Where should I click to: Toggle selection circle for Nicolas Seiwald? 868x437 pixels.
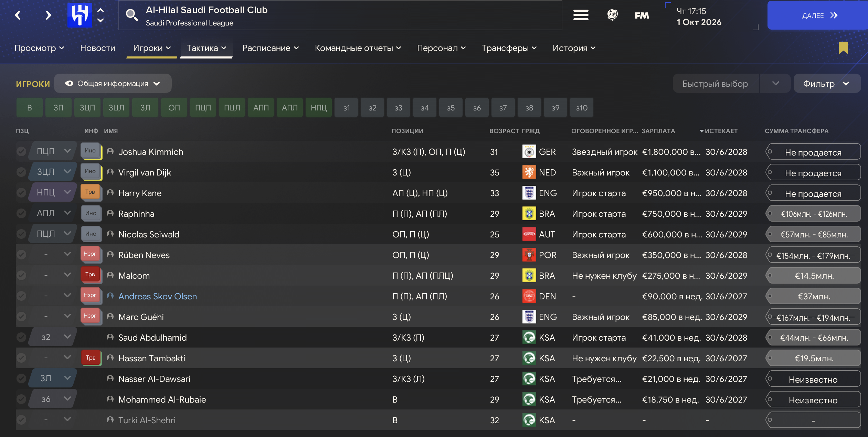point(21,234)
